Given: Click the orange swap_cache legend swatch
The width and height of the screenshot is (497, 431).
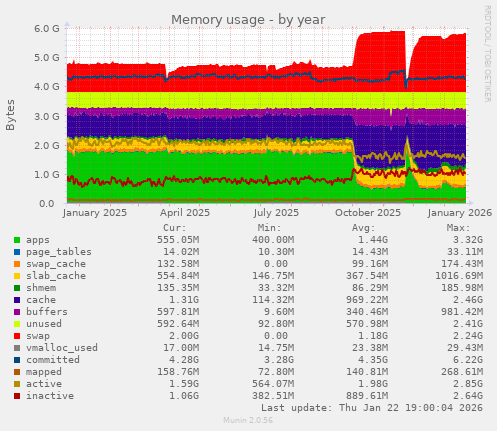Looking at the screenshot, I should (17, 264).
